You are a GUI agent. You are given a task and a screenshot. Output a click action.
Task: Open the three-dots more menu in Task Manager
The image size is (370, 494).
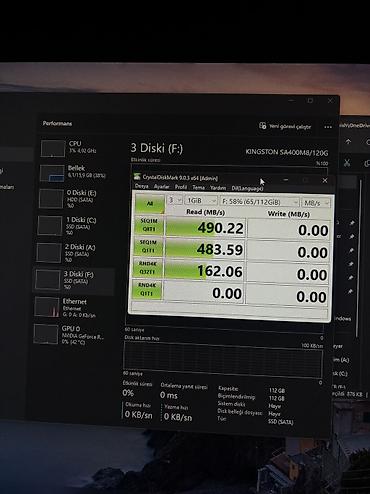[328, 127]
